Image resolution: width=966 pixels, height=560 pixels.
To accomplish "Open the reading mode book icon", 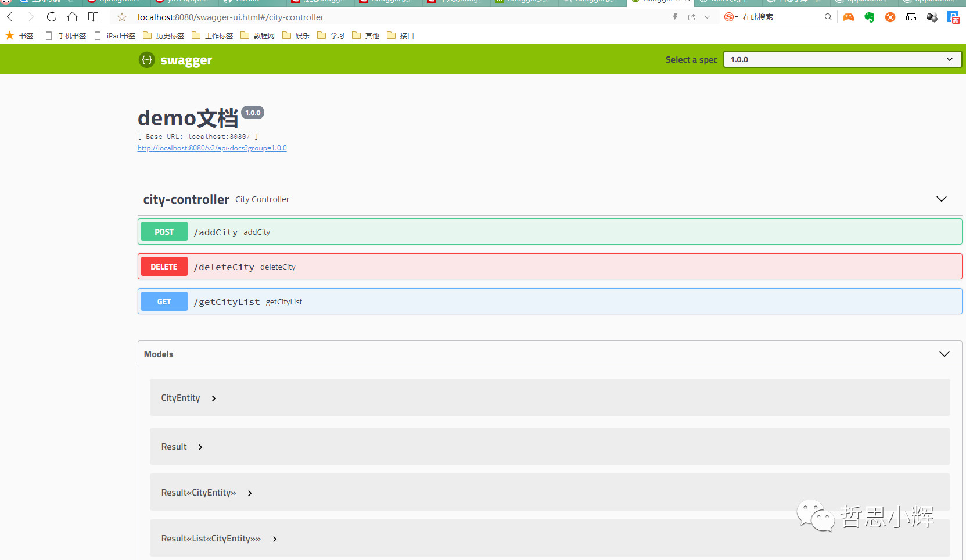I will pyautogui.click(x=93, y=17).
